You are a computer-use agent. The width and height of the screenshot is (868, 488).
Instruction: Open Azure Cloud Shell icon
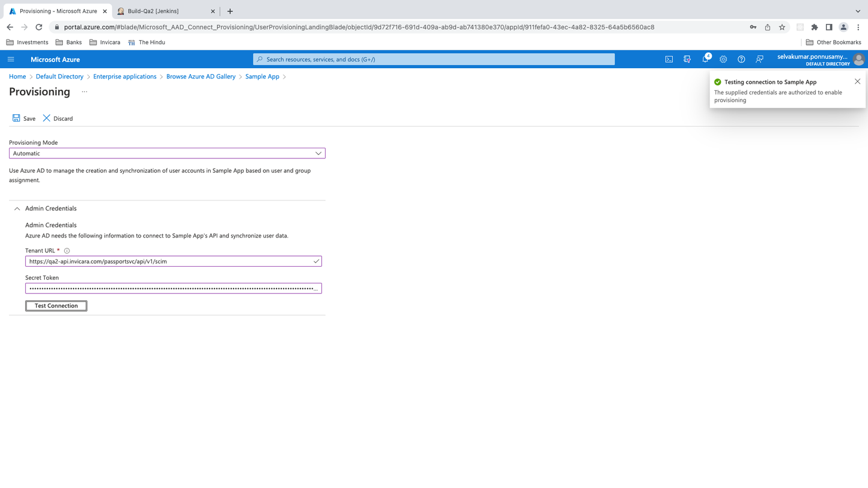pos(669,59)
